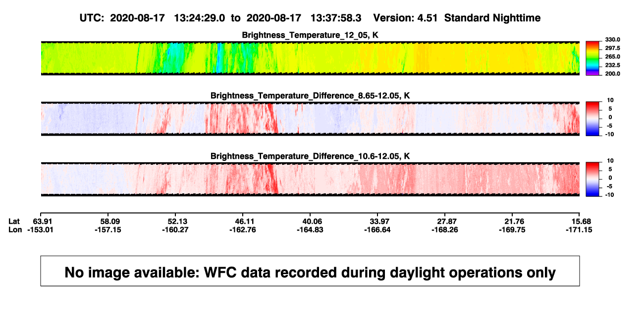Click the 'Lon' axis label
This screenshot has width=644, height=330.
(x=15, y=230)
